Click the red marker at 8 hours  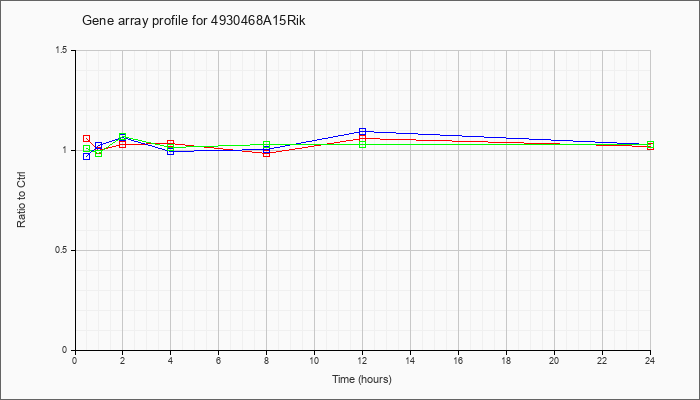coord(267,154)
